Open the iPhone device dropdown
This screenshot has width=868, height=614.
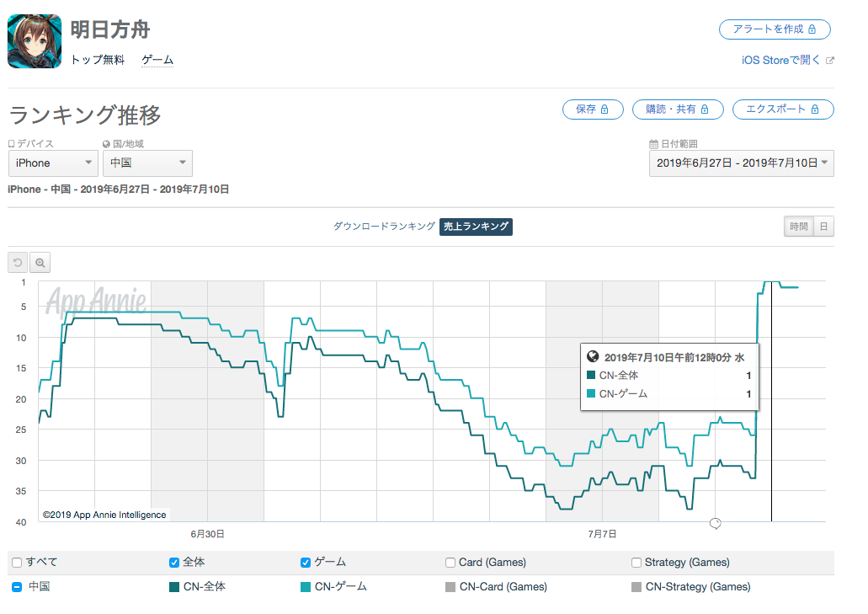click(x=53, y=163)
